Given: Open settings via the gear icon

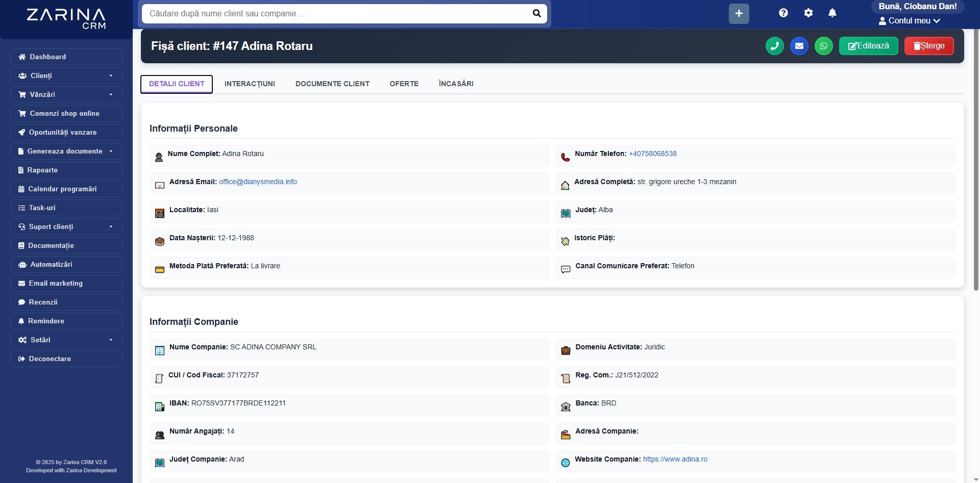Looking at the screenshot, I should click(808, 13).
